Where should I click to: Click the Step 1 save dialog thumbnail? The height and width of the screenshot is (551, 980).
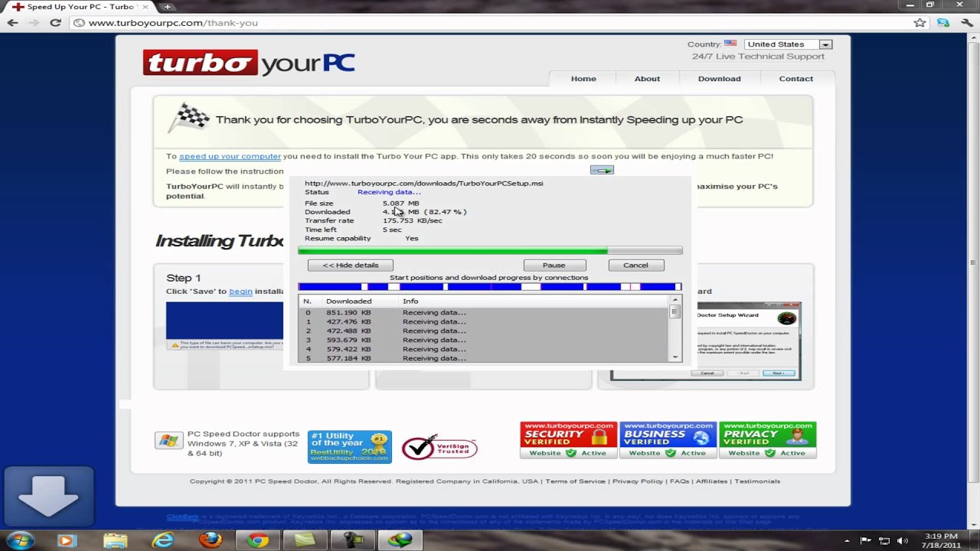(x=225, y=325)
